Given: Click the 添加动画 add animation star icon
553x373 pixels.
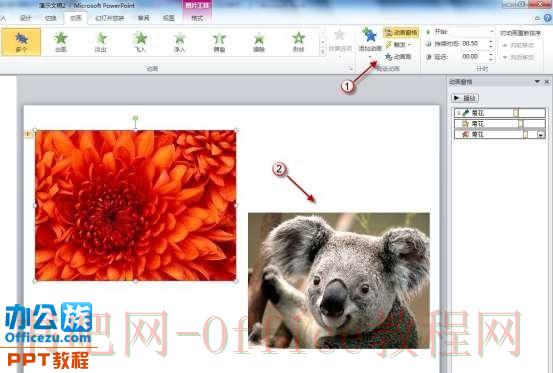Looking at the screenshot, I should pos(370,35).
